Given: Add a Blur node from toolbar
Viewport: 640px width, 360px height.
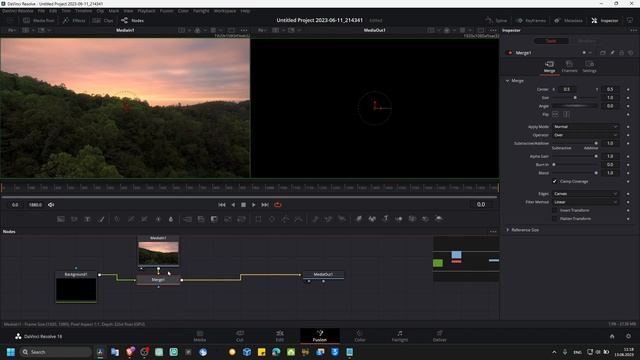Looking at the screenshot, I should (x=171, y=219).
